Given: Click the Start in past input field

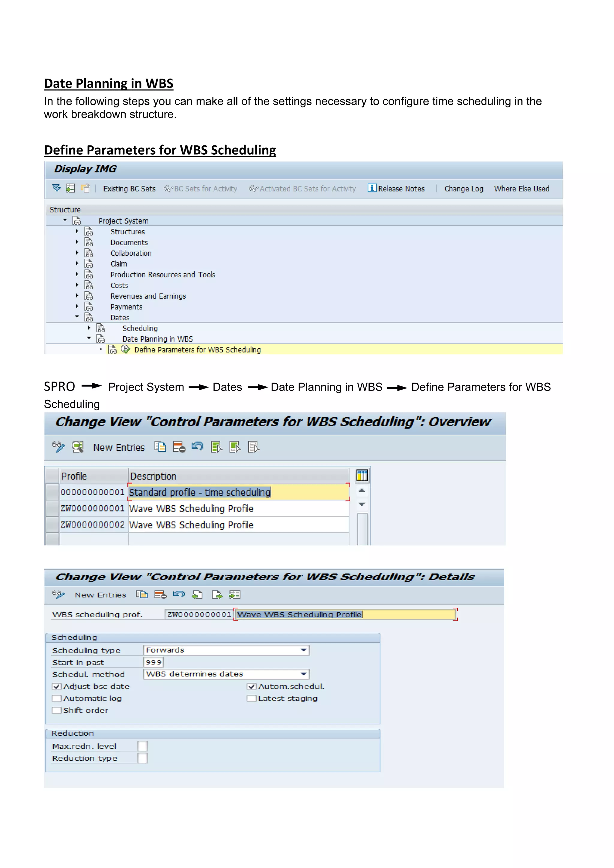Looking at the screenshot, I should coord(153,662).
